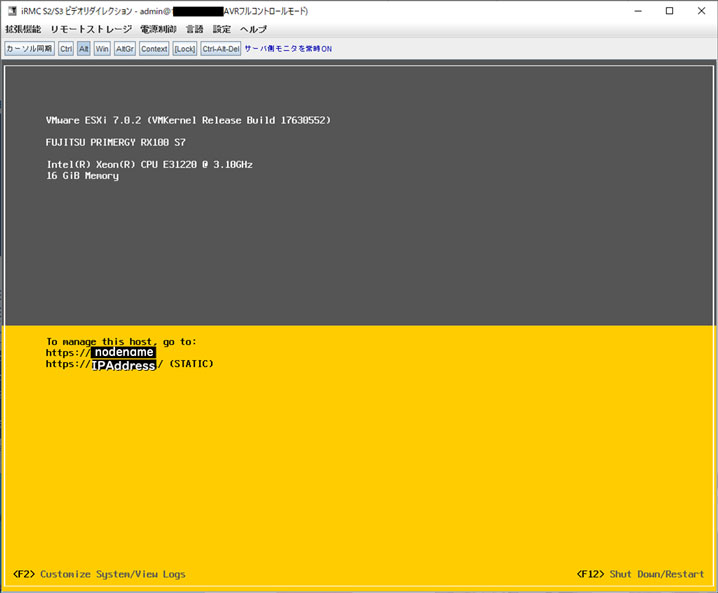Click the https://IPAddress (STATIC) line
The image size is (718, 593).
(130, 365)
